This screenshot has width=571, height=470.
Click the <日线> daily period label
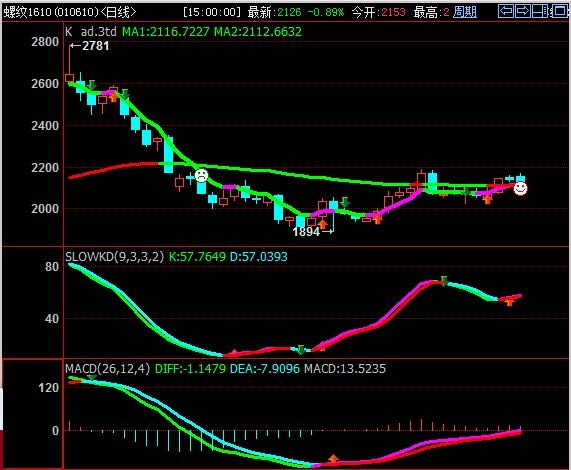(x=118, y=12)
